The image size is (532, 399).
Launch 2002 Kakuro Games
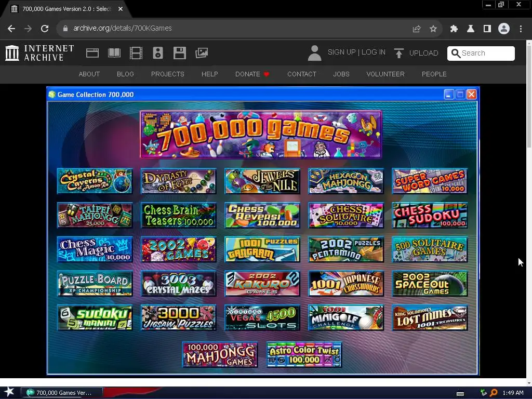(x=262, y=284)
